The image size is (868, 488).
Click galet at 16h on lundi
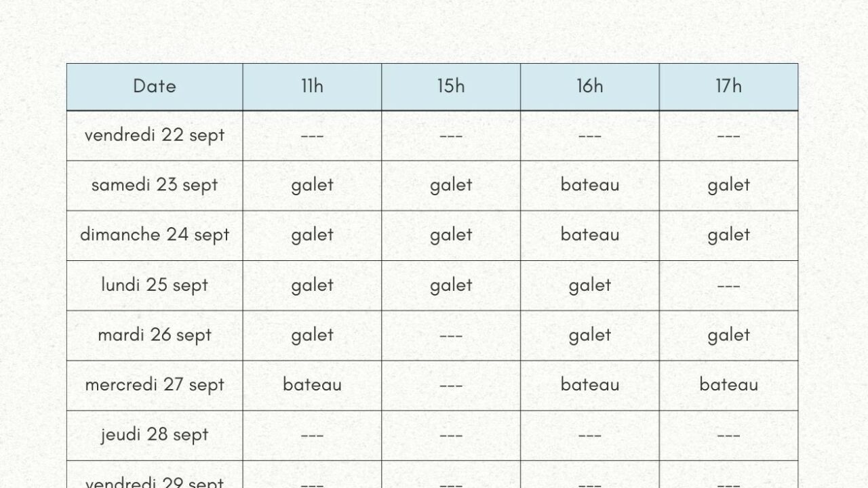(x=589, y=285)
